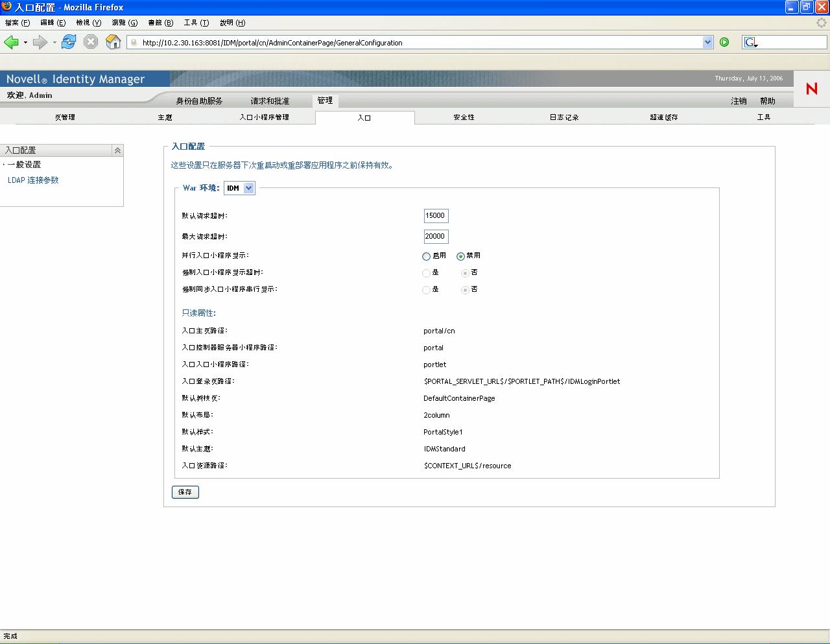Open the 檔案 (F) menu
The height and width of the screenshot is (644, 830).
18,23
